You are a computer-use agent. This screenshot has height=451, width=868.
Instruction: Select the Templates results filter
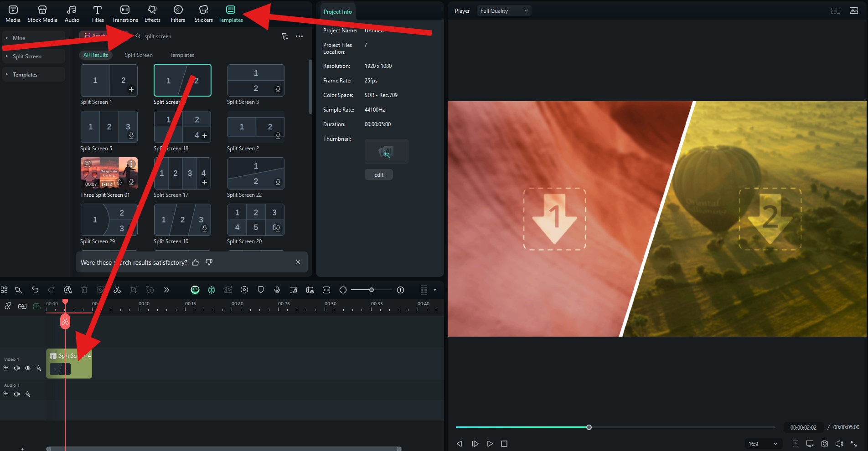point(182,55)
